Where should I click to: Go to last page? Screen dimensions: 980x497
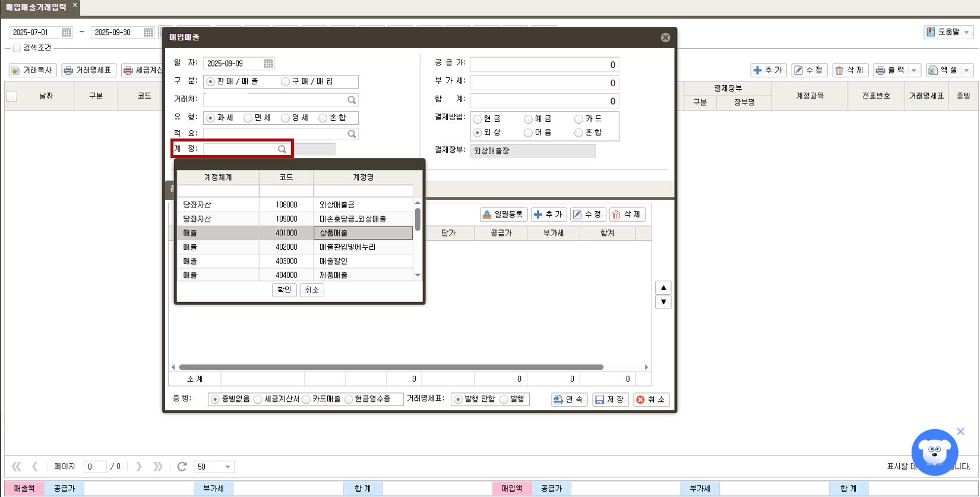158,467
